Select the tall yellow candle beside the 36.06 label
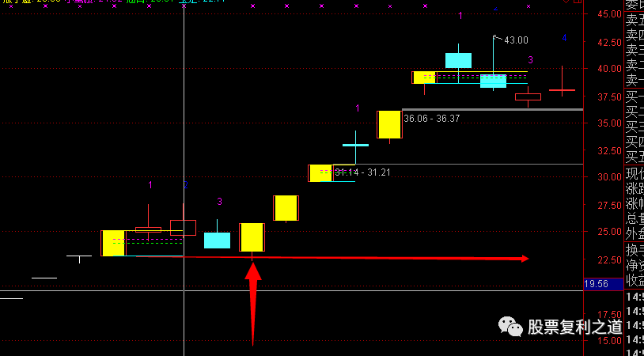 pyautogui.click(x=389, y=124)
